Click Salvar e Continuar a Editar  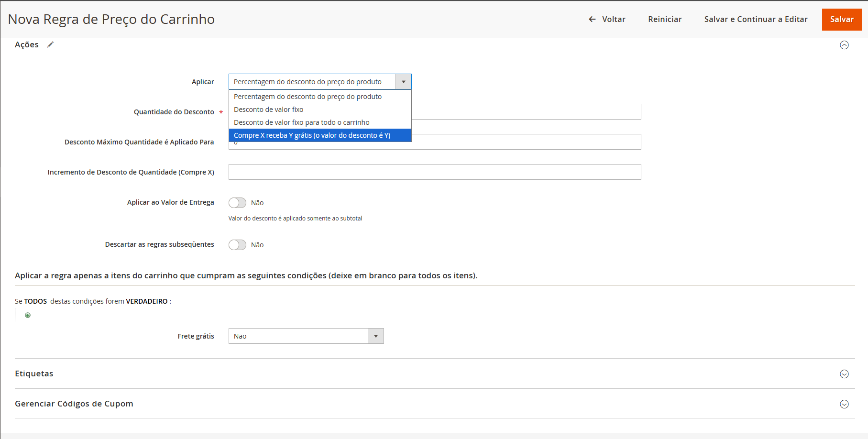(756, 19)
